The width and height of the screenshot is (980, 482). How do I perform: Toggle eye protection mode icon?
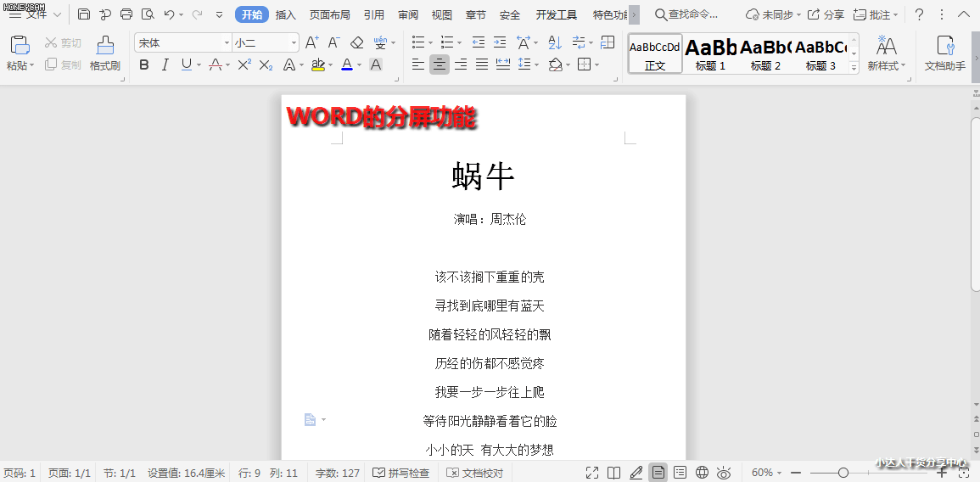pos(724,473)
